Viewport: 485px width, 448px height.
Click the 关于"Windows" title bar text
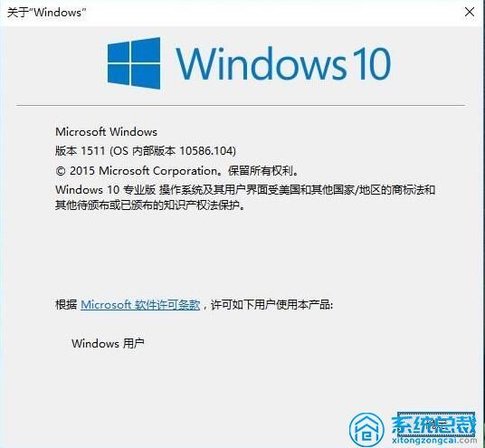(x=46, y=13)
